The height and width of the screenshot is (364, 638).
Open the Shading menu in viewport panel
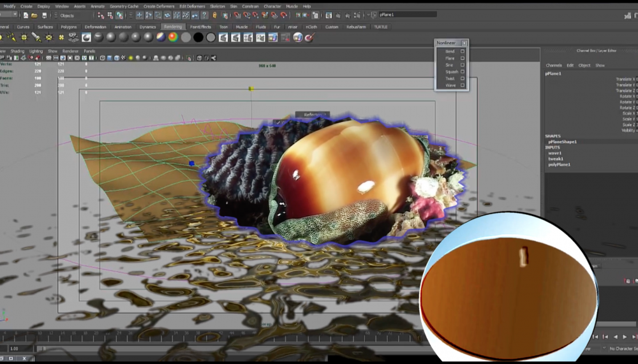tap(17, 51)
